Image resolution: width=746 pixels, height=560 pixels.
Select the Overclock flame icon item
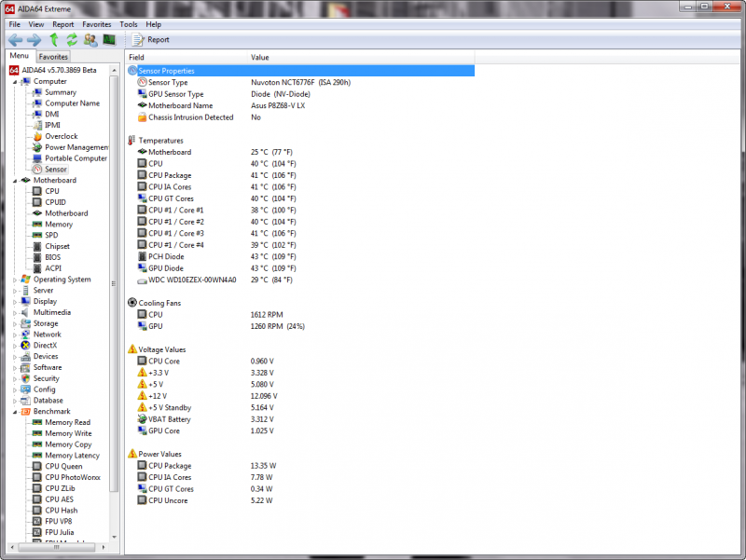point(61,136)
